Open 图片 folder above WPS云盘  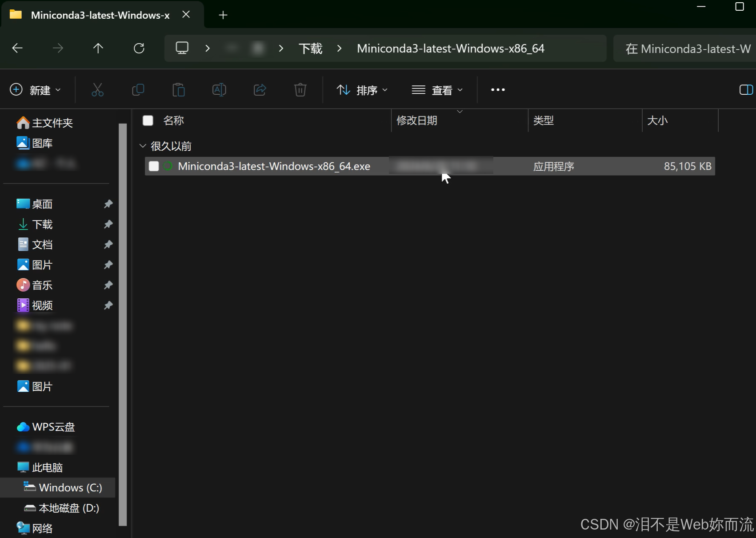[x=35, y=386]
